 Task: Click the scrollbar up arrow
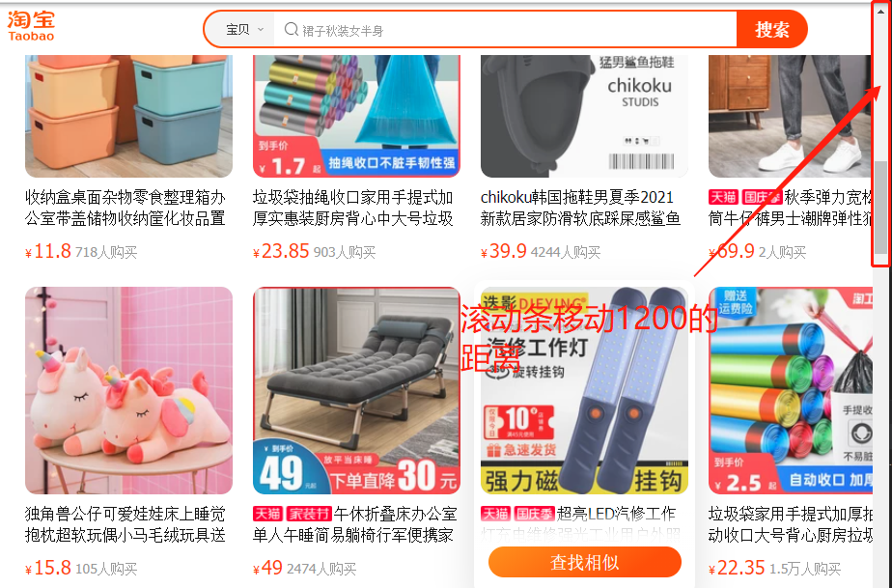click(881, 11)
